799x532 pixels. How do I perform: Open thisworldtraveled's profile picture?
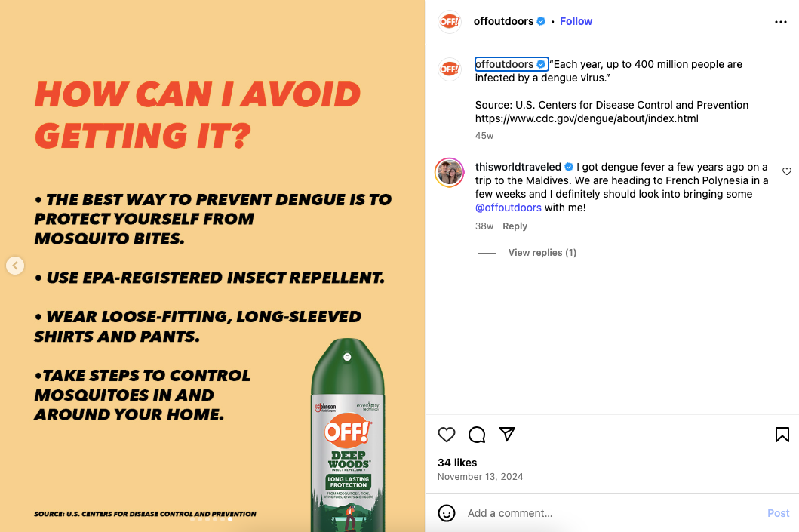pyautogui.click(x=449, y=172)
